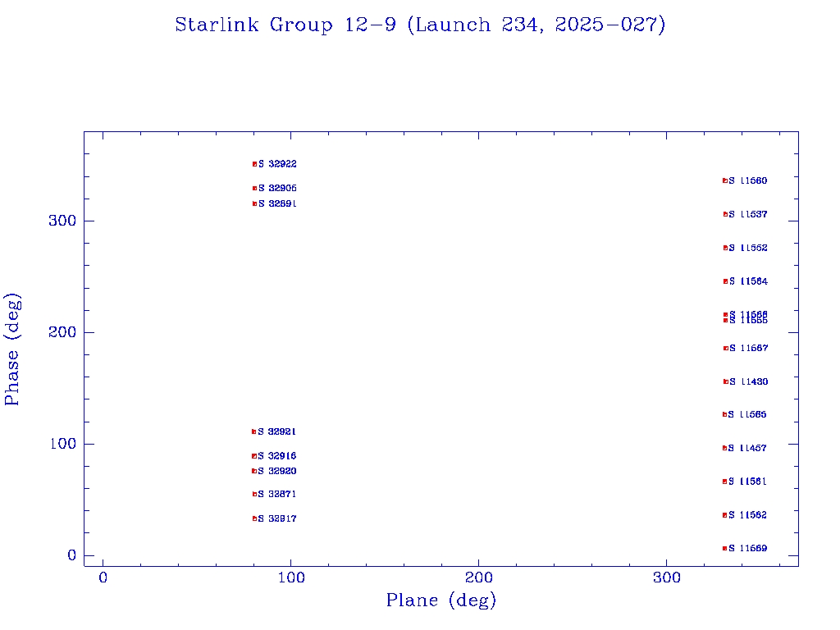Click the 200 tick label on x-axis
This screenshot has width=840, height=630.
(479, 578)
